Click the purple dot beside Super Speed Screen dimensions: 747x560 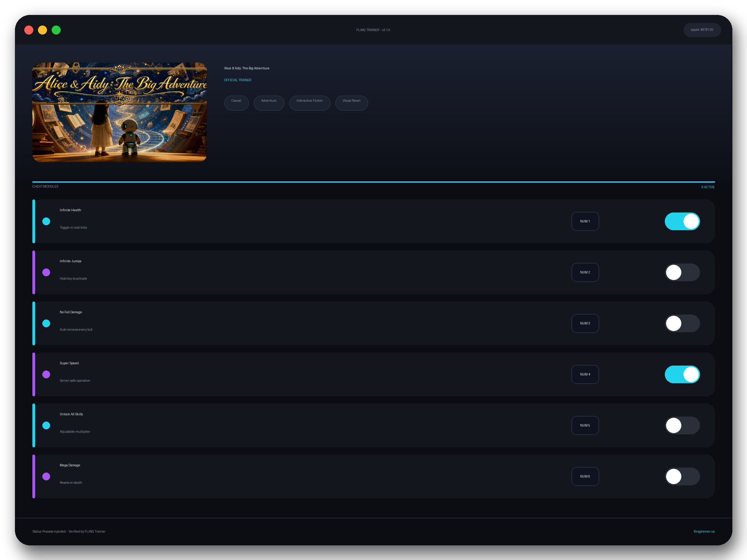46,374
